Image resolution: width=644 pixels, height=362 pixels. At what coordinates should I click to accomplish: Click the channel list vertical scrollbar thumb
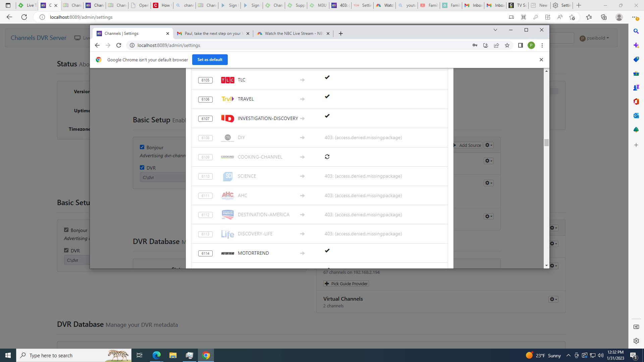546,143
